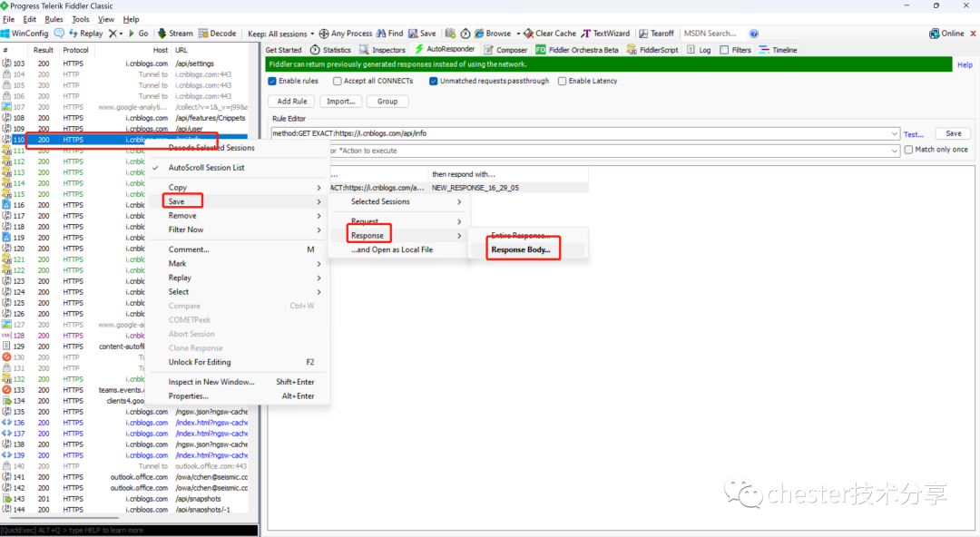This screenshot has width=980, height=537.
Task: Open the TextWizard tool
Action: (605, 34)
